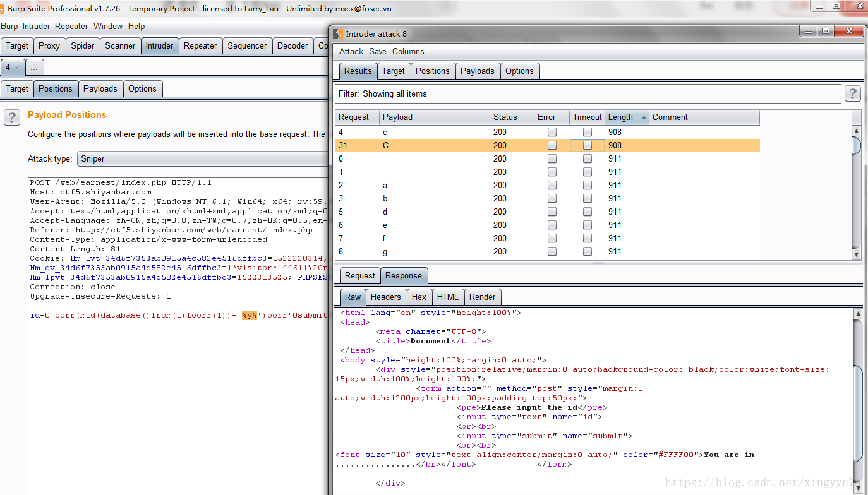
Task: Switch to the Decoder tab
Action: [x=292, y=45]
